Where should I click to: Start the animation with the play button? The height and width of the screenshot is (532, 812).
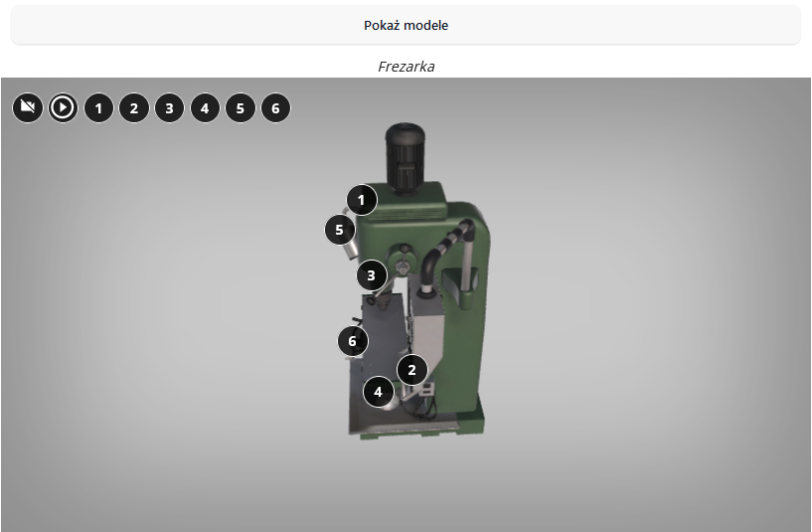pyautogui.click(x=64, y=107)
